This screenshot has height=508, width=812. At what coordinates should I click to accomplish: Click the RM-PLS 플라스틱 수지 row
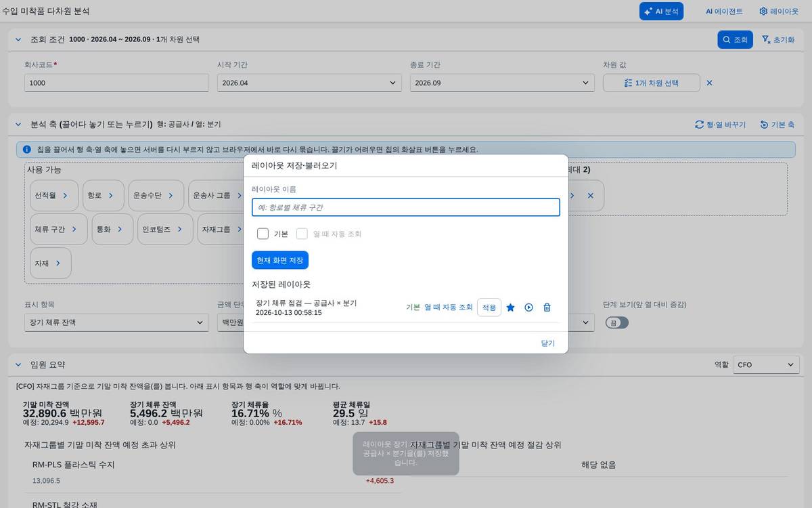click(213, 473)
